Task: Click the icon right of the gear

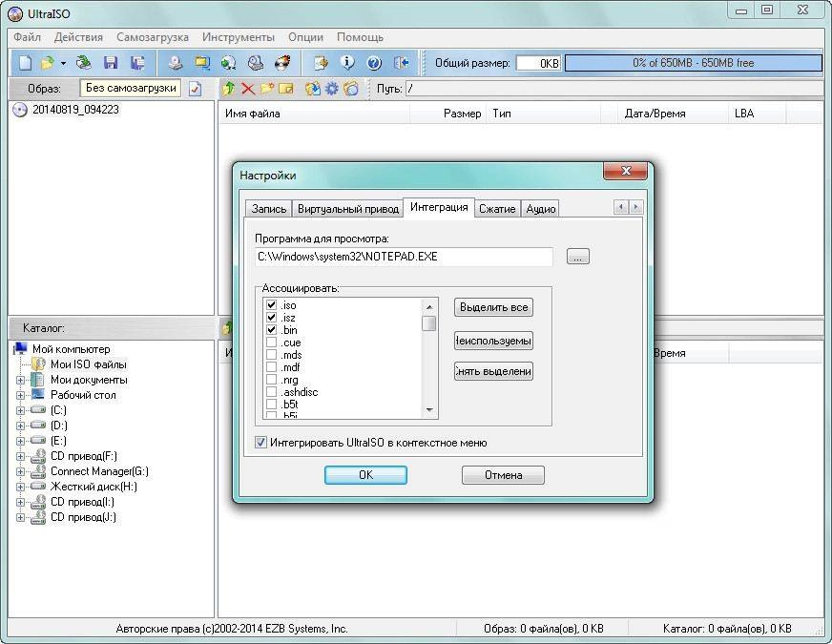Action: 351,89
